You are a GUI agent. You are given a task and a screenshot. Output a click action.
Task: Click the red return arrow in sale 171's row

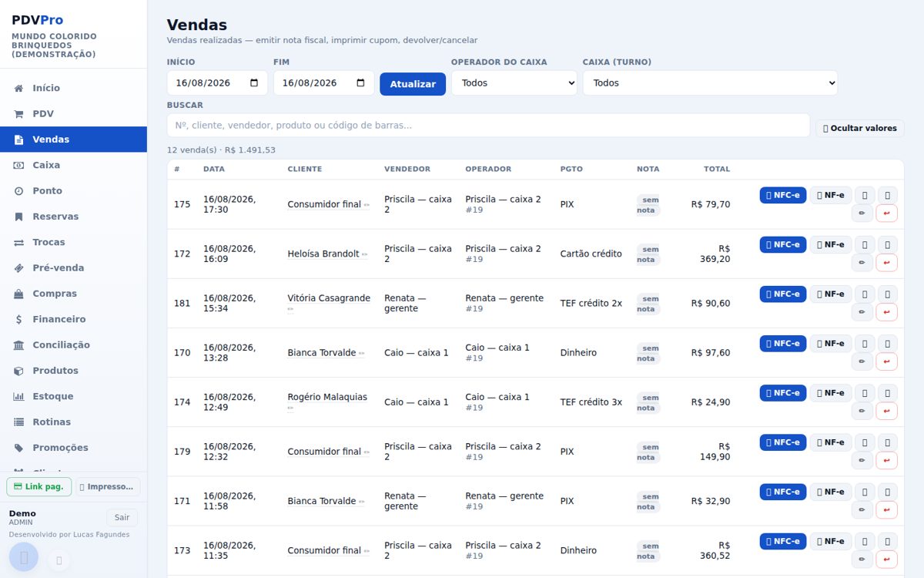887,509
